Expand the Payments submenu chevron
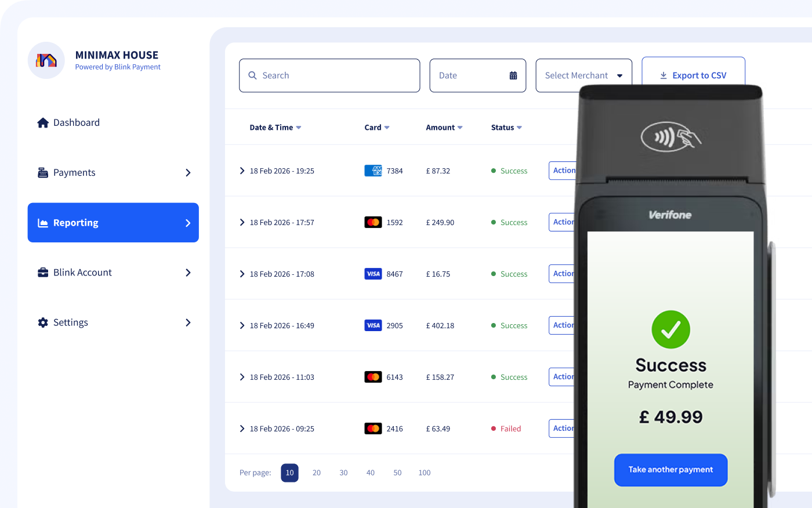Image resolution: width=812 pixels, height=508 pixels. (188, 173)
